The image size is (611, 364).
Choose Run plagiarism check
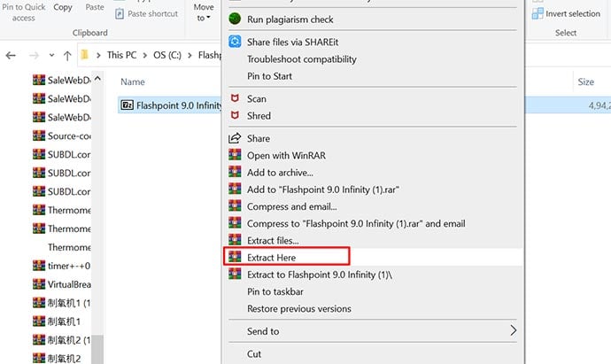click(x=290, y=19)
